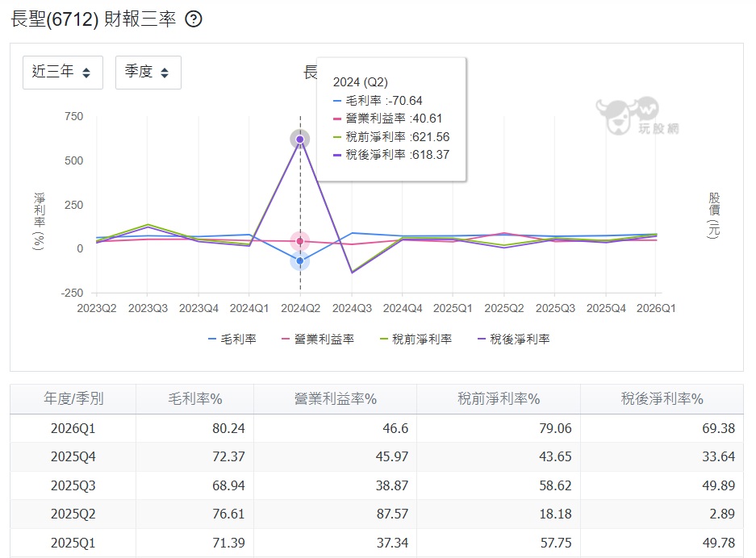Open the 近三年 time range dropdown
Image resolution: width=756 pixels, height=558 pixels.
tap(63, 73)
